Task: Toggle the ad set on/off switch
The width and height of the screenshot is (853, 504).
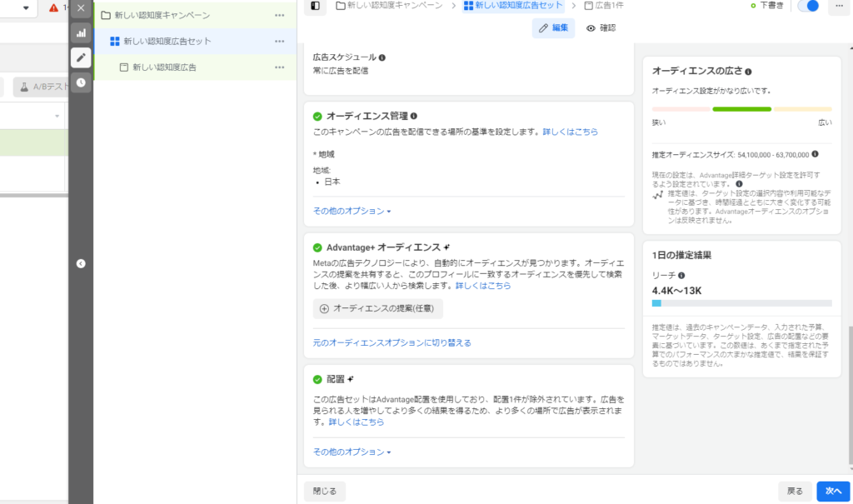Action: coord(807,7)
